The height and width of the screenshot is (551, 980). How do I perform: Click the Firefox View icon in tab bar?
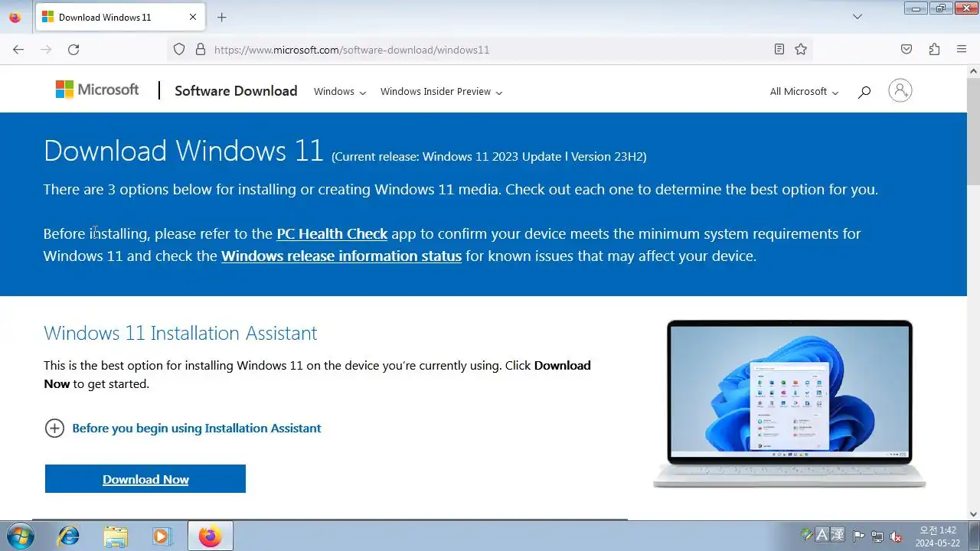(15, 17)
